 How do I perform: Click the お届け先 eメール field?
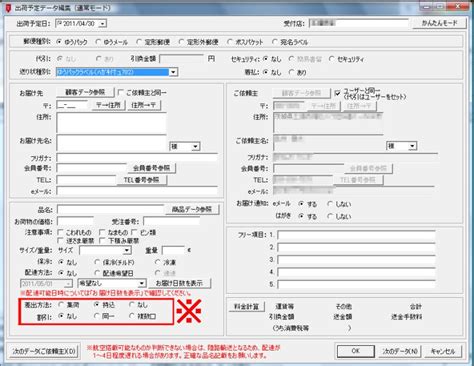pyautogui.click(x=137, y=191)
